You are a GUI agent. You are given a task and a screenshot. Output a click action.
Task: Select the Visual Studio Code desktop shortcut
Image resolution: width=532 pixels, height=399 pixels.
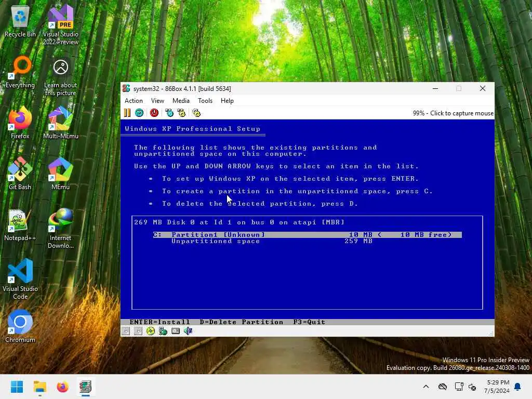point(20,280)
